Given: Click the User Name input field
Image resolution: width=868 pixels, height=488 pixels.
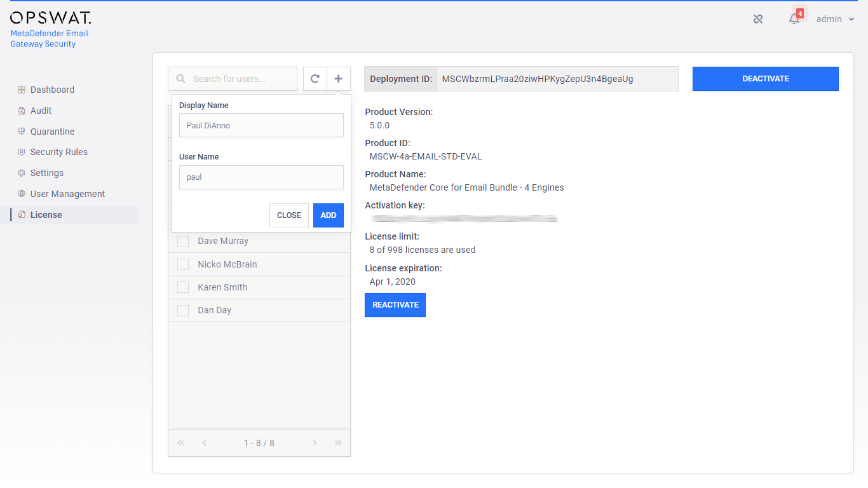Looking at the screenshot, I should click(x=261, y=177).
